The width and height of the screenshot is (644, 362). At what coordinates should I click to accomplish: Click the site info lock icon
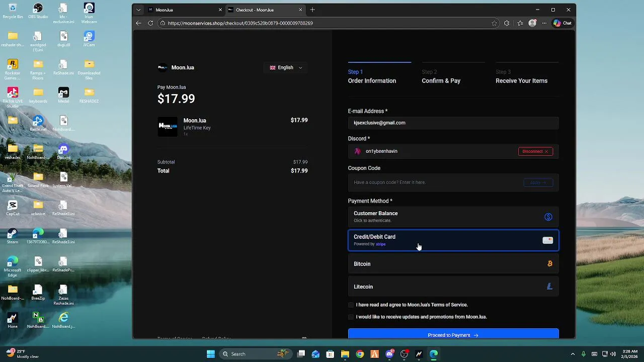(163, 23)
